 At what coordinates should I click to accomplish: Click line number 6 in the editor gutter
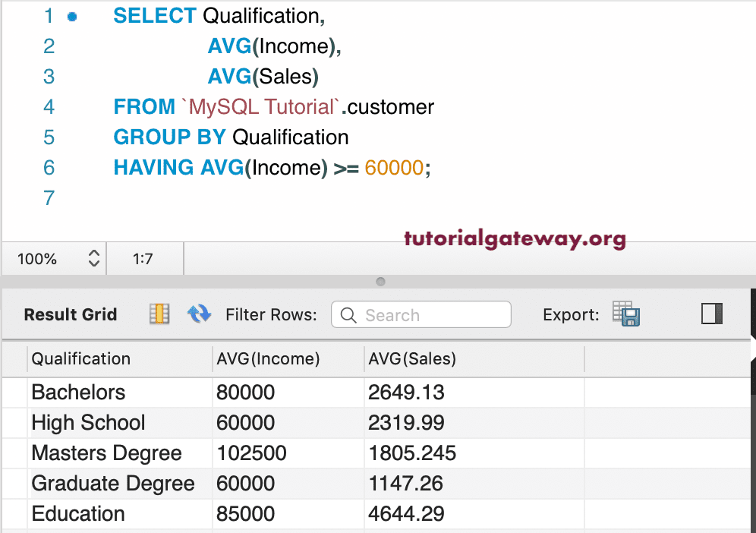tap(49, 168)
